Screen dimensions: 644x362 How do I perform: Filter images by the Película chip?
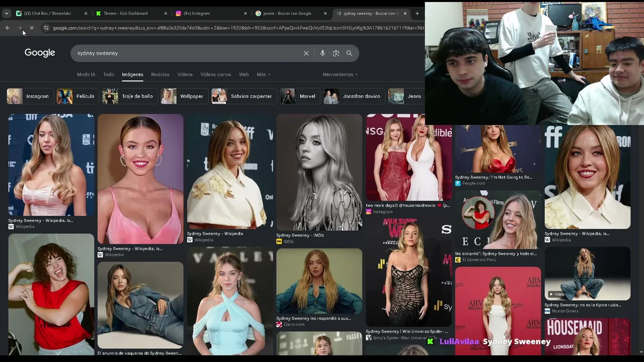(x=77, y=96)
